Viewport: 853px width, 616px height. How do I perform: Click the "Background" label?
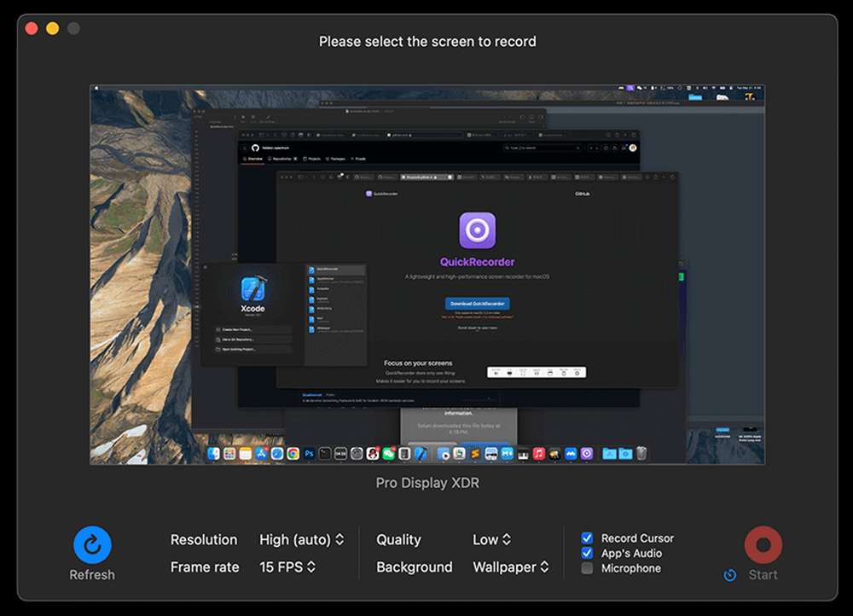click(414, 567)
